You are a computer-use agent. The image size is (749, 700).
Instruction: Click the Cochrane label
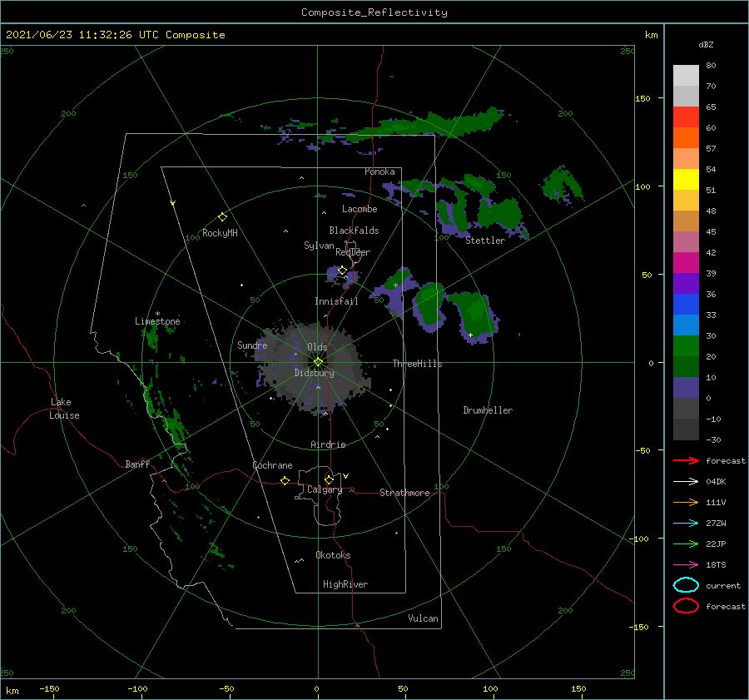pos(272,465)
